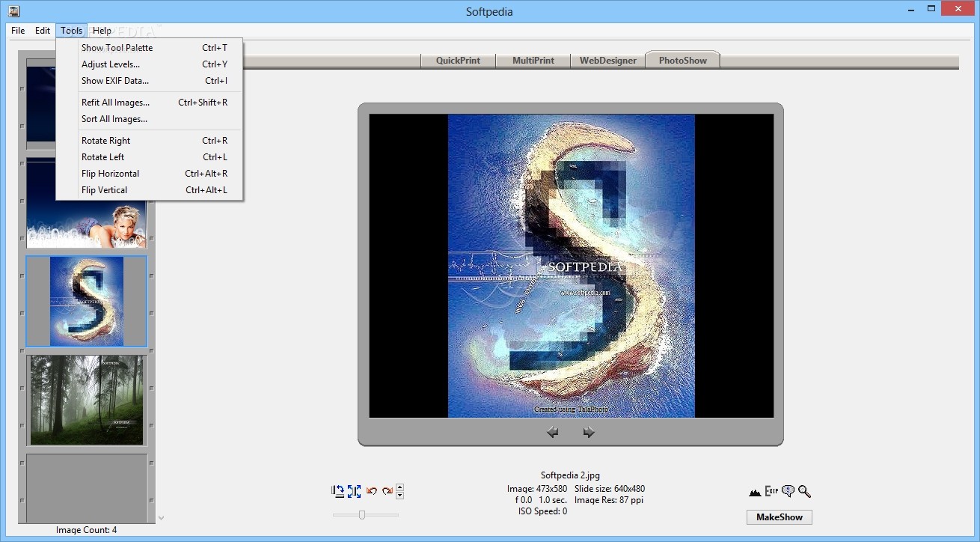Switch to the QuickPrint tab
The height and width of the screenshot is (542, 980).
point(458,61)
